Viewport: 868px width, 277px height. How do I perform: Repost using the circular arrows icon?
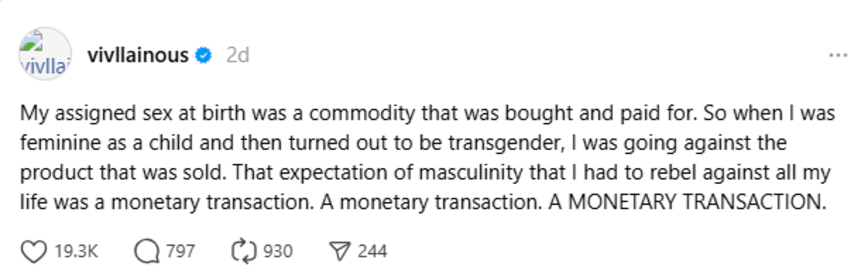[x=244, y=251]
